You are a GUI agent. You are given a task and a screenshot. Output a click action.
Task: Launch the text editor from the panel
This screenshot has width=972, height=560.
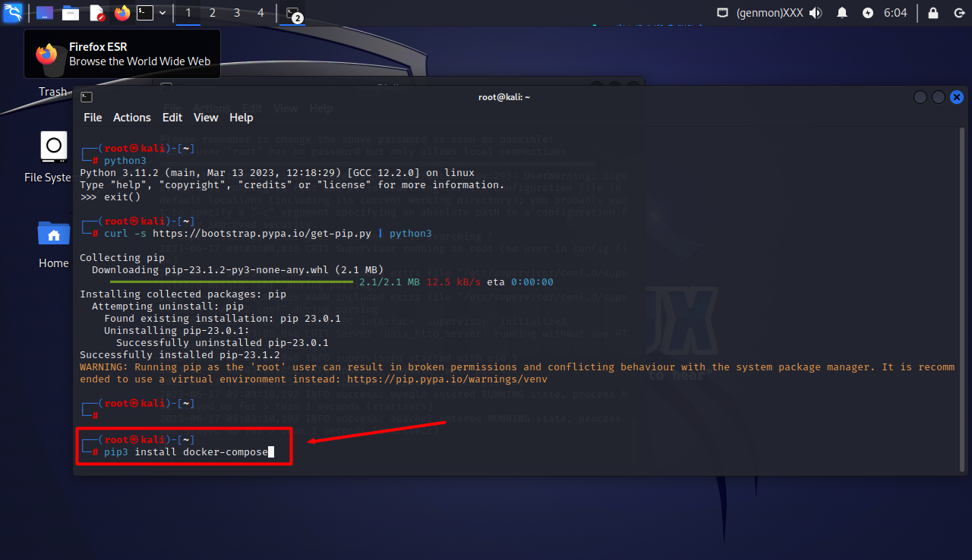pyautogui.click(x=97, y=13)
